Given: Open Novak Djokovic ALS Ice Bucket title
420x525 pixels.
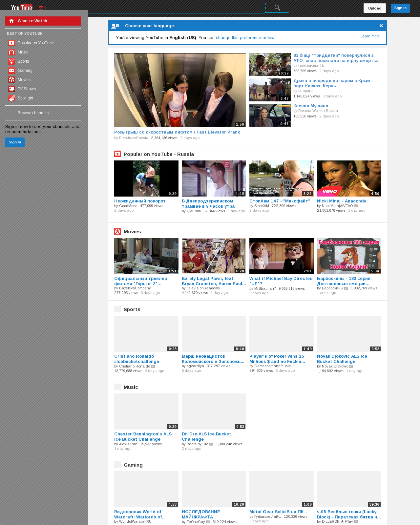Looking at the screenshot, I should click(x=342, y=359).
